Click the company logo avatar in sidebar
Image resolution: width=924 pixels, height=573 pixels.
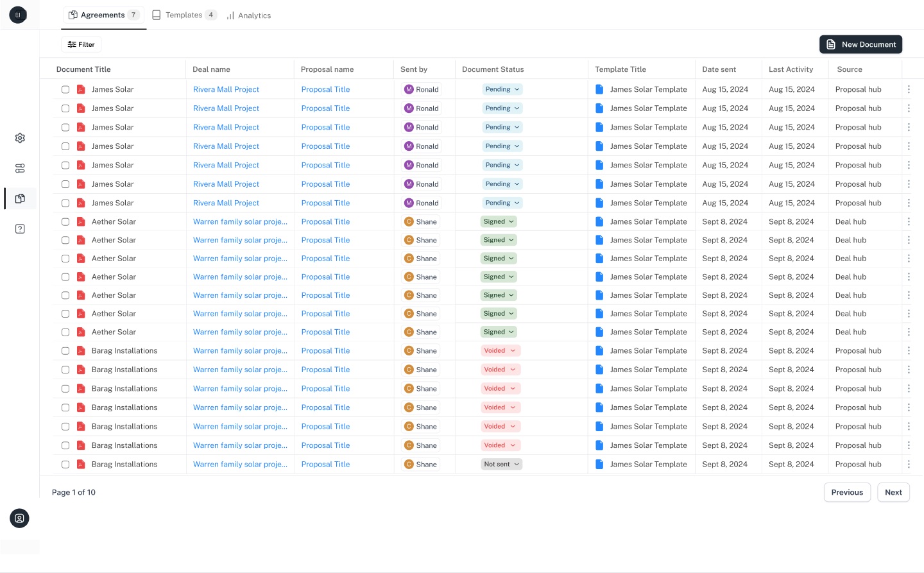click(x=18, y=15)
